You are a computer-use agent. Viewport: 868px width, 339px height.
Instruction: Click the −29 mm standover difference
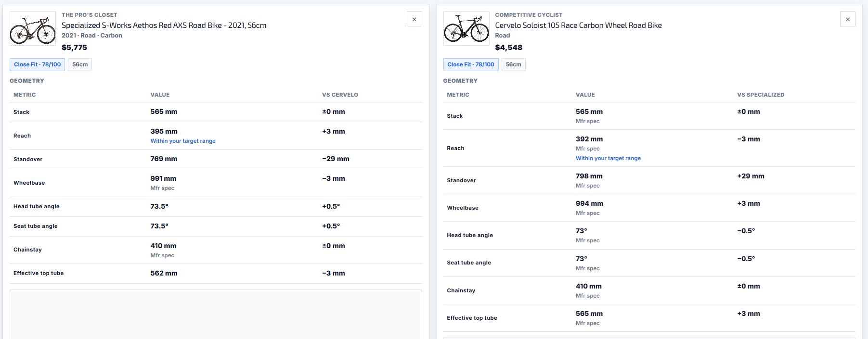point(336,159)
